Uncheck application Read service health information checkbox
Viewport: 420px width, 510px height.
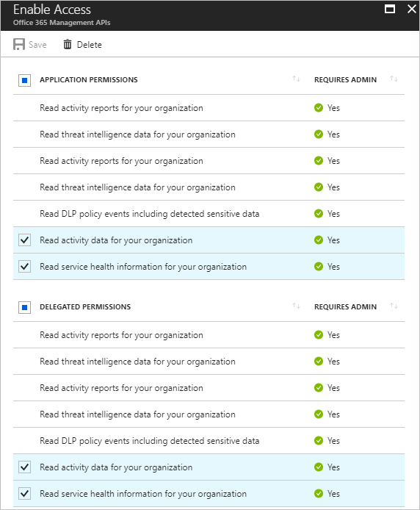point(25,266)
